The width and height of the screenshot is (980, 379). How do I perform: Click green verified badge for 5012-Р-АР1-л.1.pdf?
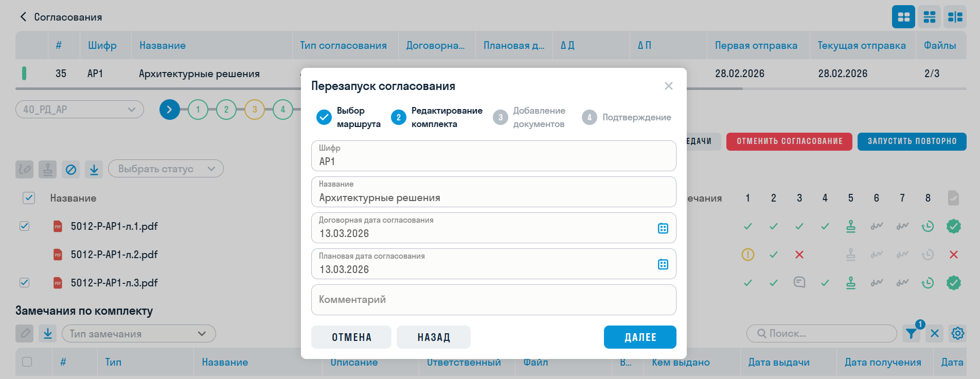(953, 226)
